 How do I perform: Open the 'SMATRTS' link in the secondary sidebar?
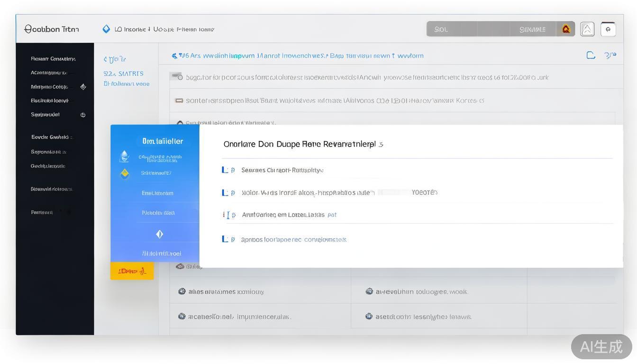tap(123, 73)
